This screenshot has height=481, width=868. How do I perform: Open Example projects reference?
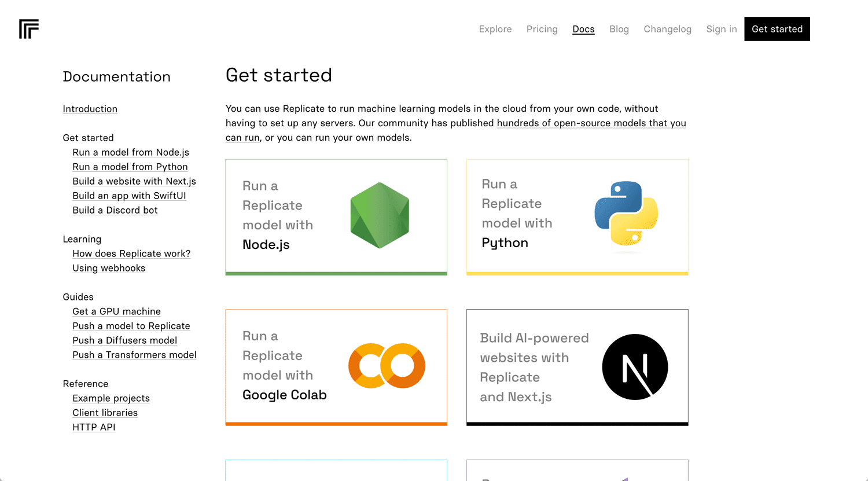(x=111, y=398)
